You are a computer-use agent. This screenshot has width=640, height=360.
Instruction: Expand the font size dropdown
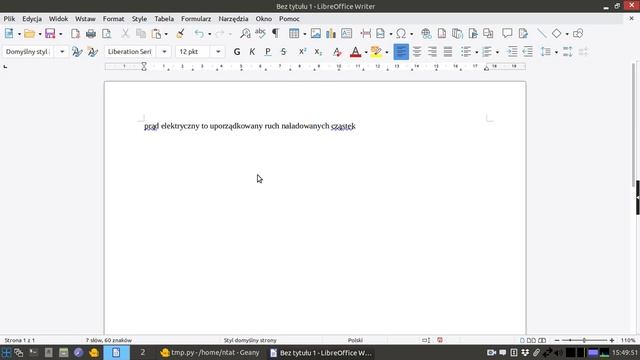tap(218, 52)
